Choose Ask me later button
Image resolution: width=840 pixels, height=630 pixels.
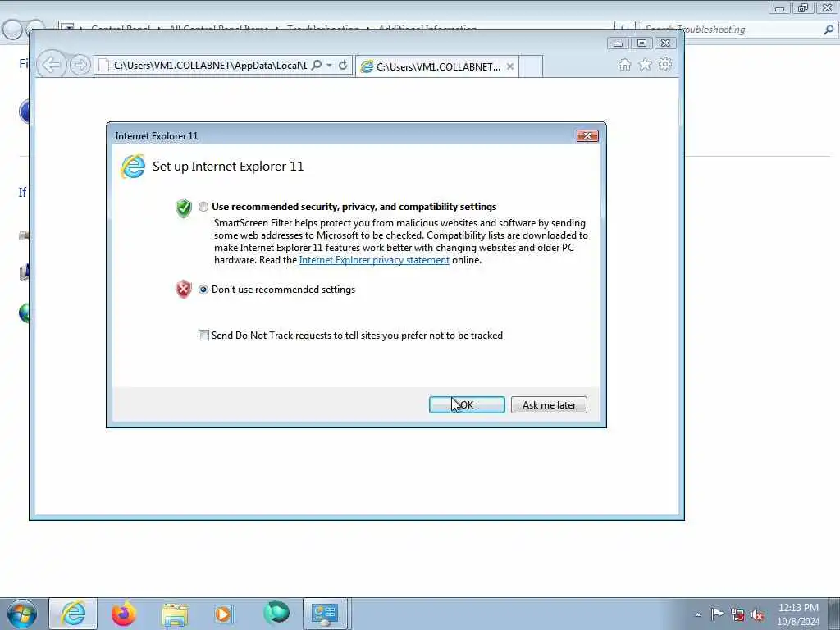(549, 405)
